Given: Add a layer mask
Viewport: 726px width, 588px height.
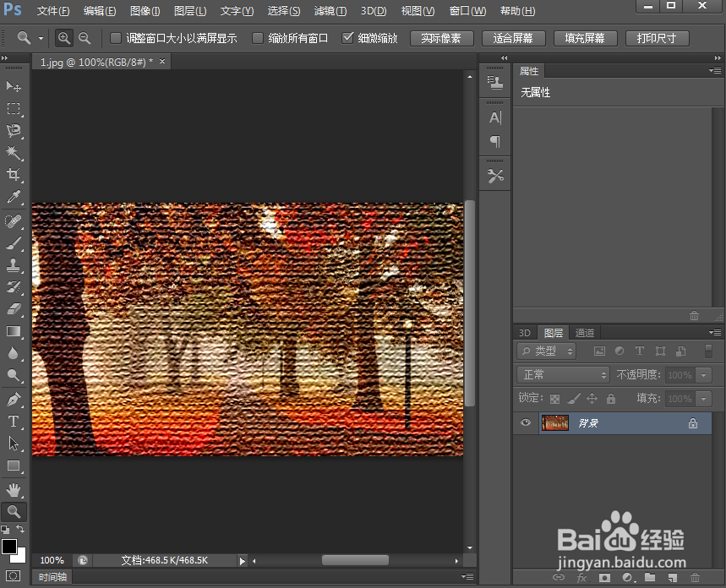Looking at the screenshot, I should click(x=604, y=577).
